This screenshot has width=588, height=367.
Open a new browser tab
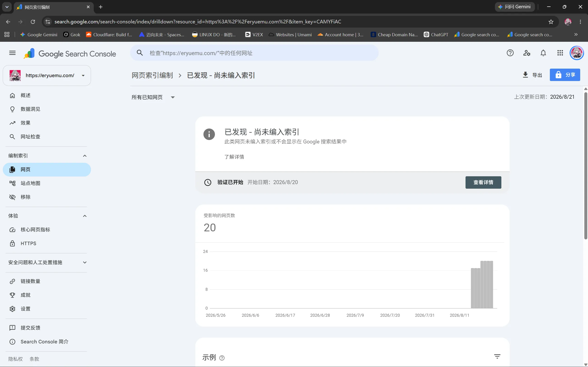tap(101, 7)
